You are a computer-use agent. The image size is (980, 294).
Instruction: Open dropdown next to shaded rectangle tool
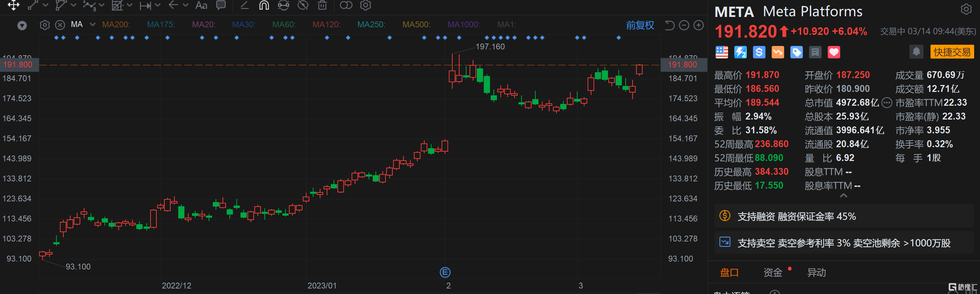click(129, 5)
